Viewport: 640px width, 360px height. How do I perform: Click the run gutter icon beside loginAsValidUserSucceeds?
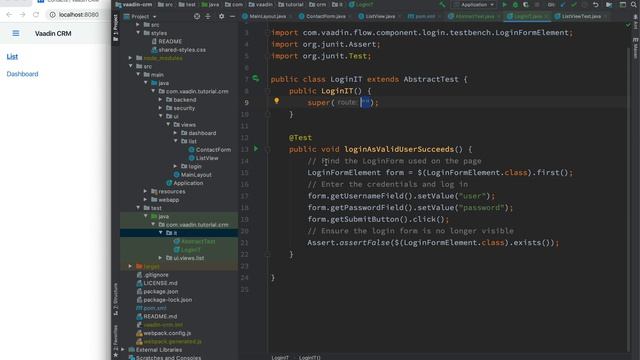point(256,149)
